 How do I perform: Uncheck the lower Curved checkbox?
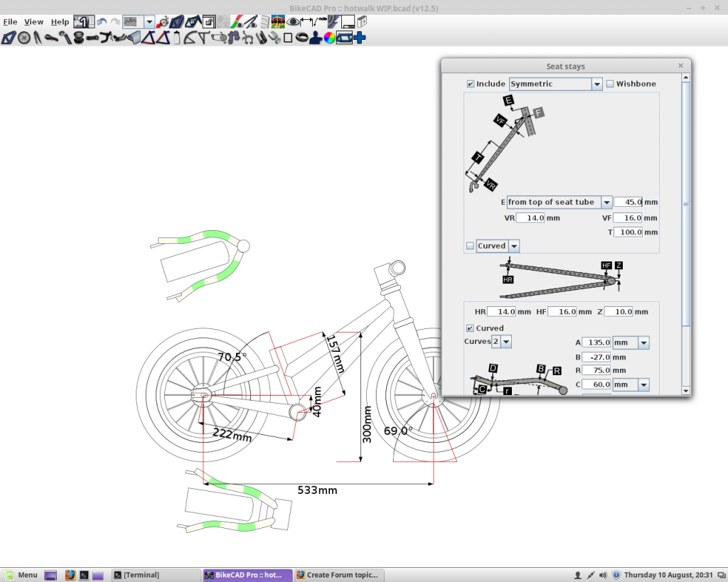[x=470, y=328]
